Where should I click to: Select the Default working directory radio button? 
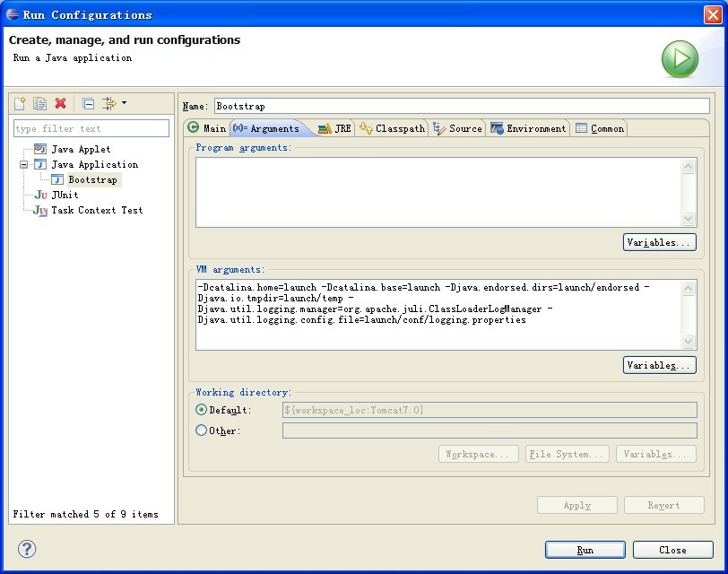[201, 410]
